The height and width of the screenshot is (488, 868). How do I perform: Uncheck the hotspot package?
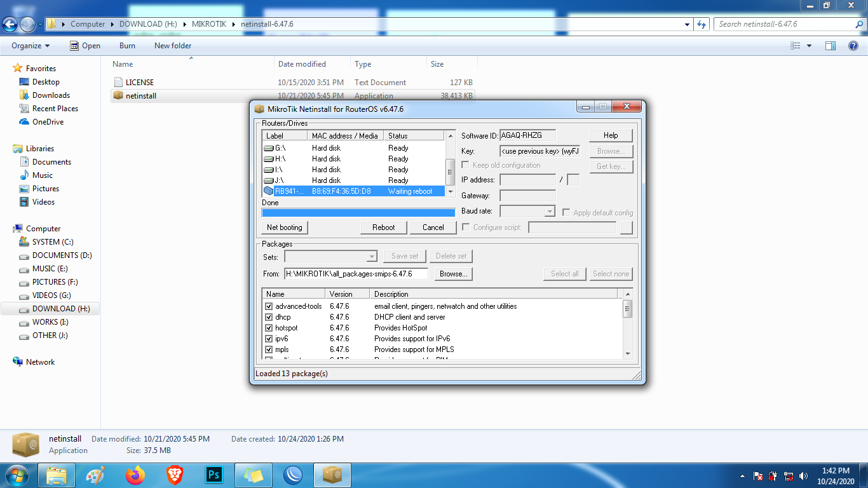point(269,328)
